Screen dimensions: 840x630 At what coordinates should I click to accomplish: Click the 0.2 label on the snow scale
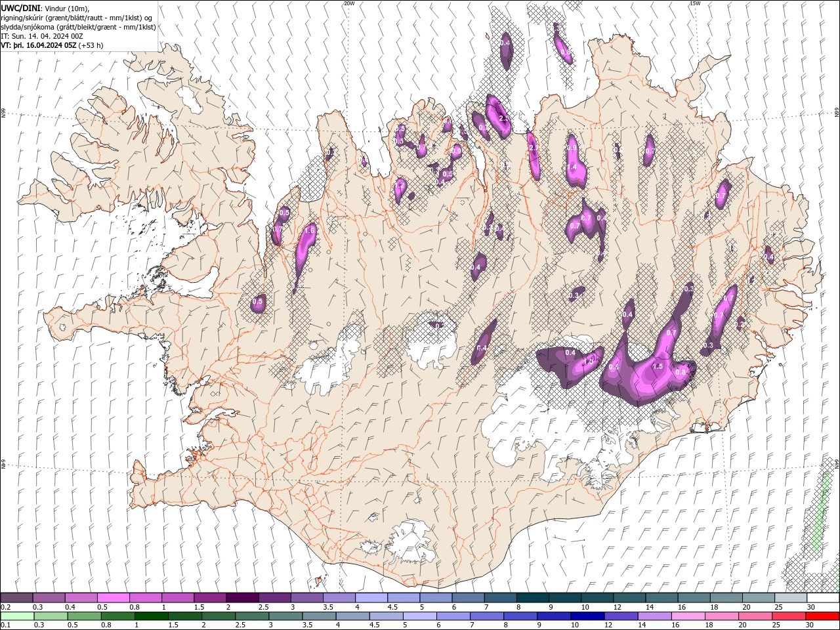point(6,607)
